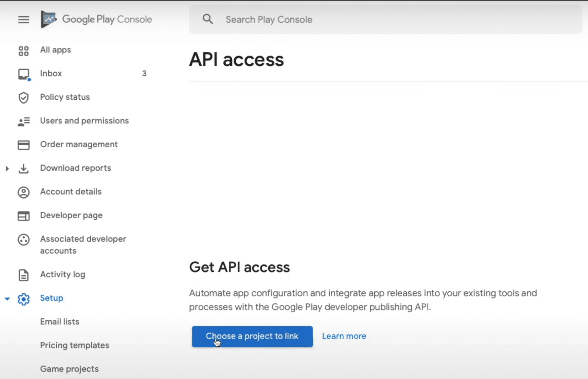The height and width of the screenshot is (379, 588).
Task: Click the All apps grid icon
Action: 23,51
